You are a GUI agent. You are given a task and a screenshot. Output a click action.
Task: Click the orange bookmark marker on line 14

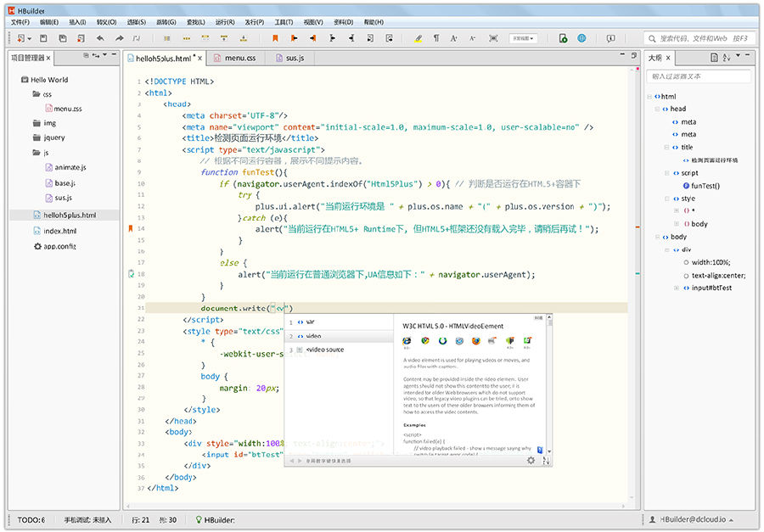point(131,228)
